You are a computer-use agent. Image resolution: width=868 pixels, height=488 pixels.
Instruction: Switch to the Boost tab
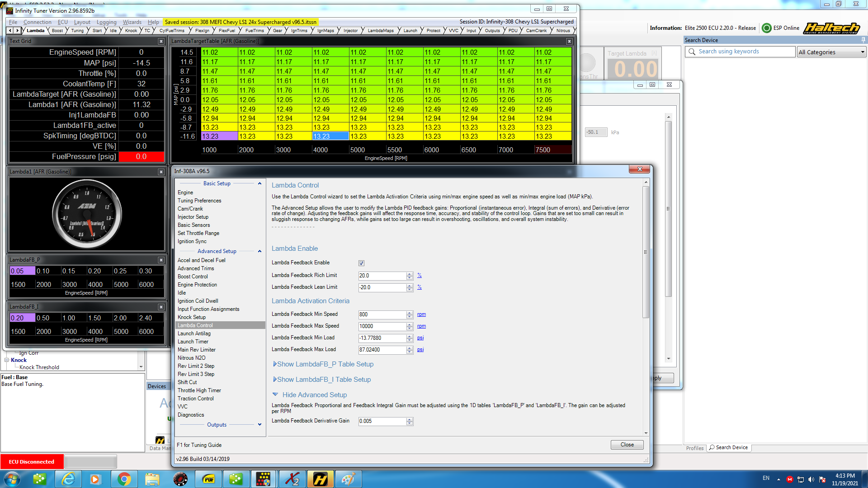[x=57, y=31]
